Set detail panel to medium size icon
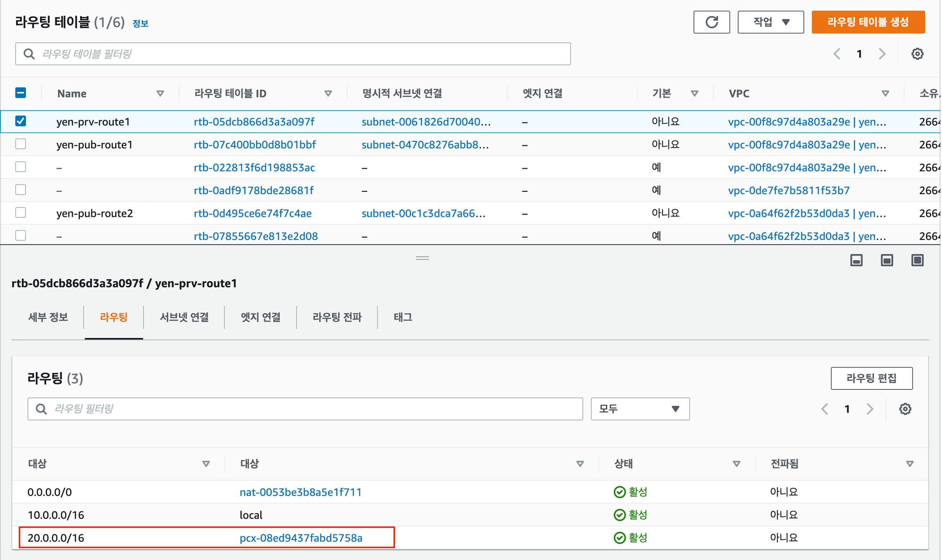 [887, 260]
